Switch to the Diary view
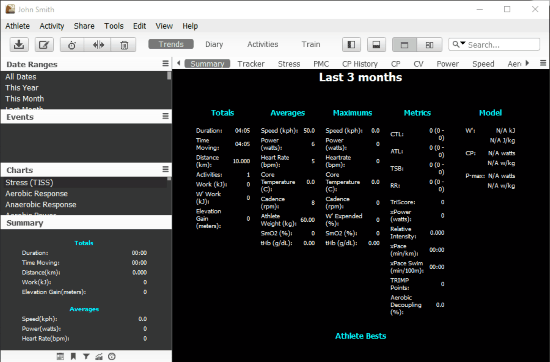Image resolution: width=550 pixels, height=362 pixels. click(214, 44)
